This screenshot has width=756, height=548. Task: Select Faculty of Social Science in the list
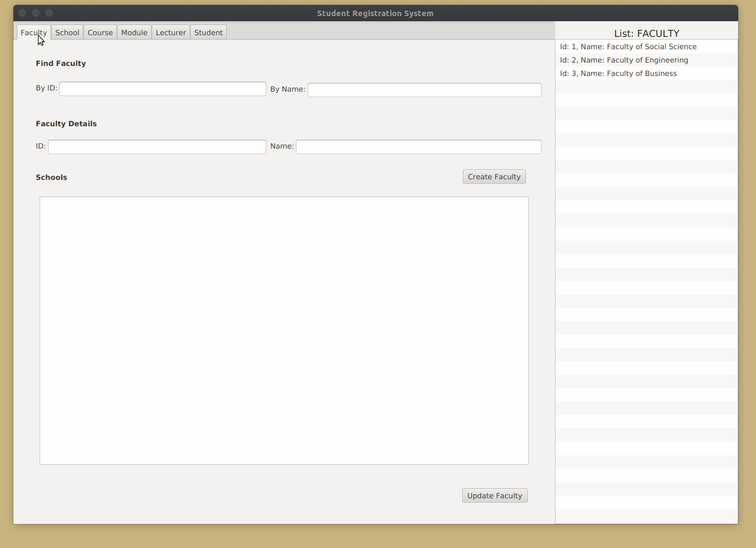[x=628, y=46]
